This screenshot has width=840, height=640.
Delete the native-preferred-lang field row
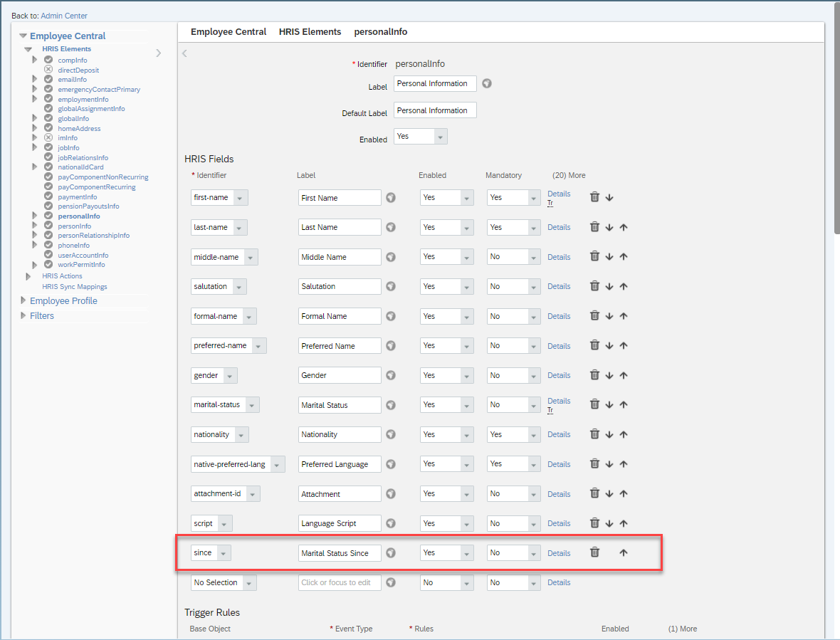pos(594,463)
